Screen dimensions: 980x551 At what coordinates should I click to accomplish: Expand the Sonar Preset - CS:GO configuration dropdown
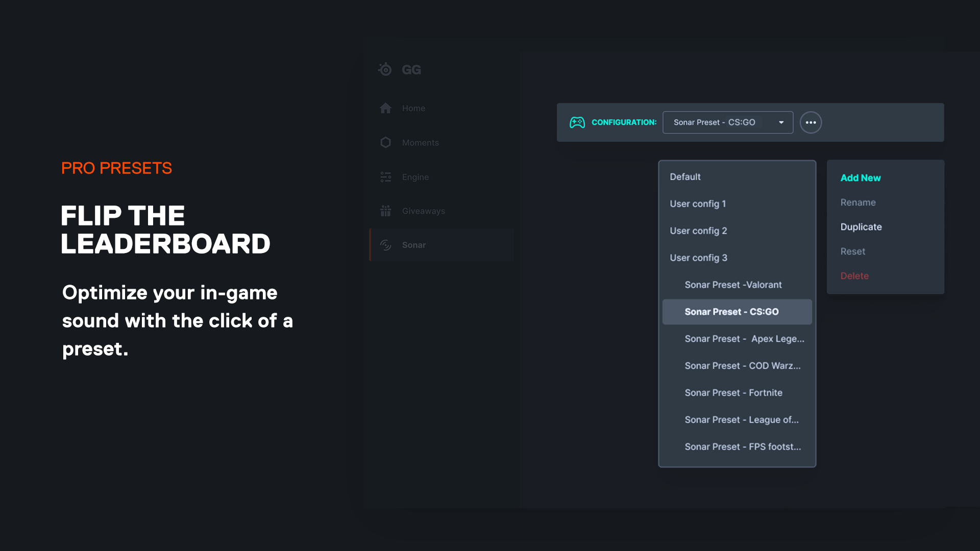click(x=728, y=122)
